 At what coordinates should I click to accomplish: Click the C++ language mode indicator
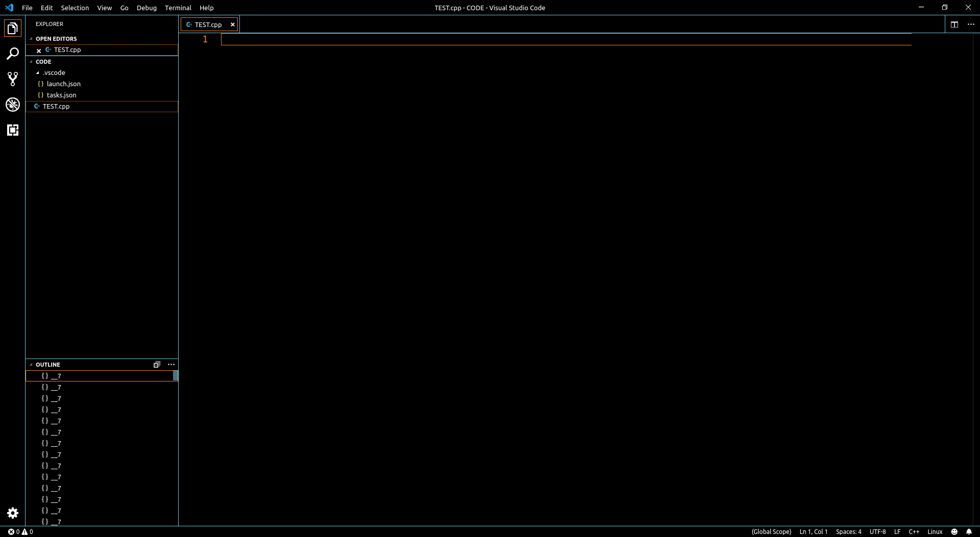pos(913,532)
